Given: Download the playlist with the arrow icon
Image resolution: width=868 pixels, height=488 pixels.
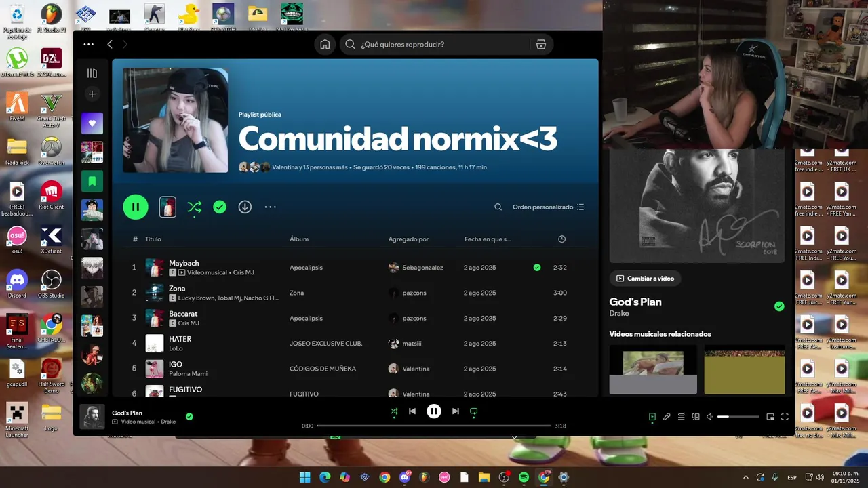Looking at the screenshot, I should [245, 207].
